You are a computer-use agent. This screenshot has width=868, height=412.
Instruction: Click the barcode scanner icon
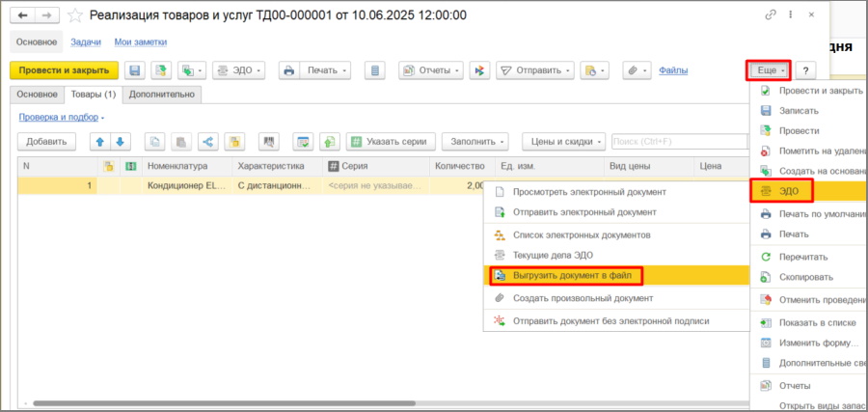[x=270, y=142]
